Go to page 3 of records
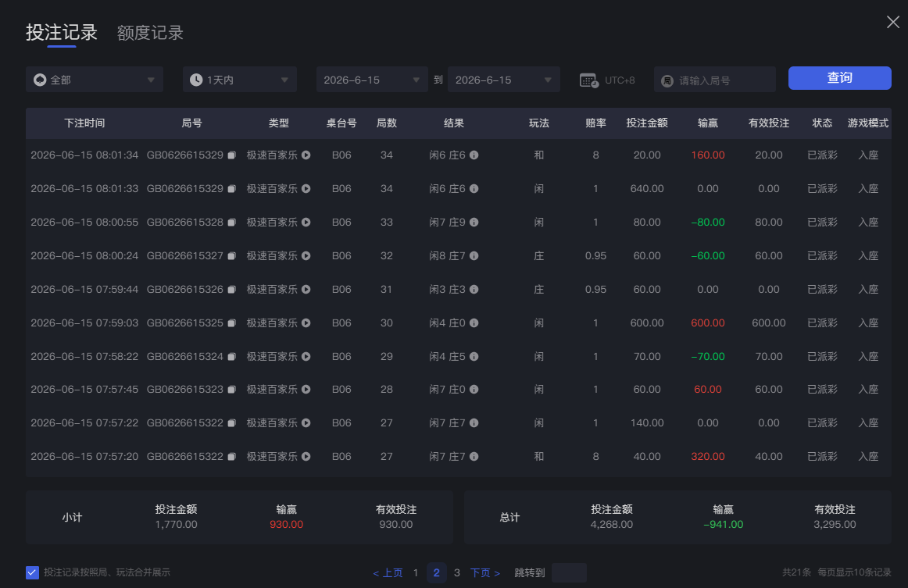Viewport: 908px width, 588px height. [x=457, y=572]
